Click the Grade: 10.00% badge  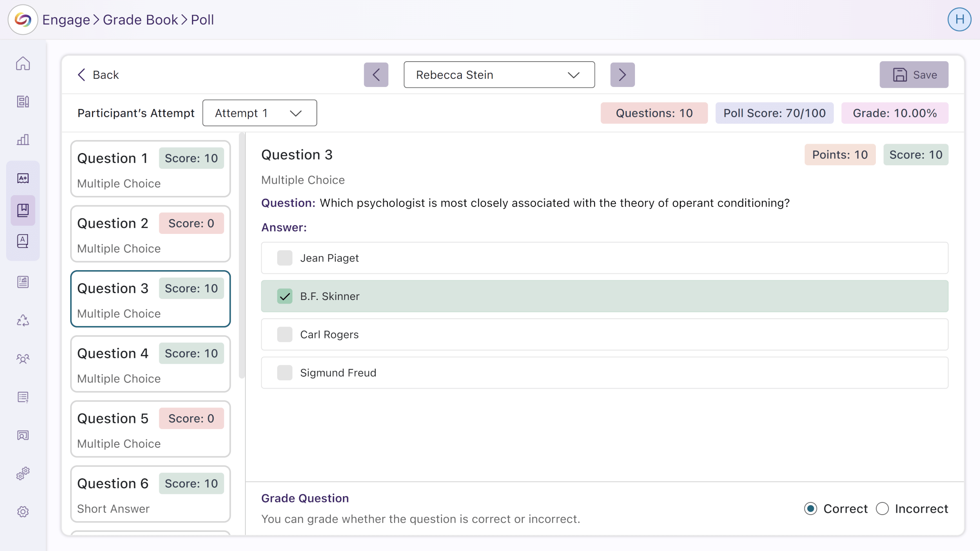click(895, 113)
